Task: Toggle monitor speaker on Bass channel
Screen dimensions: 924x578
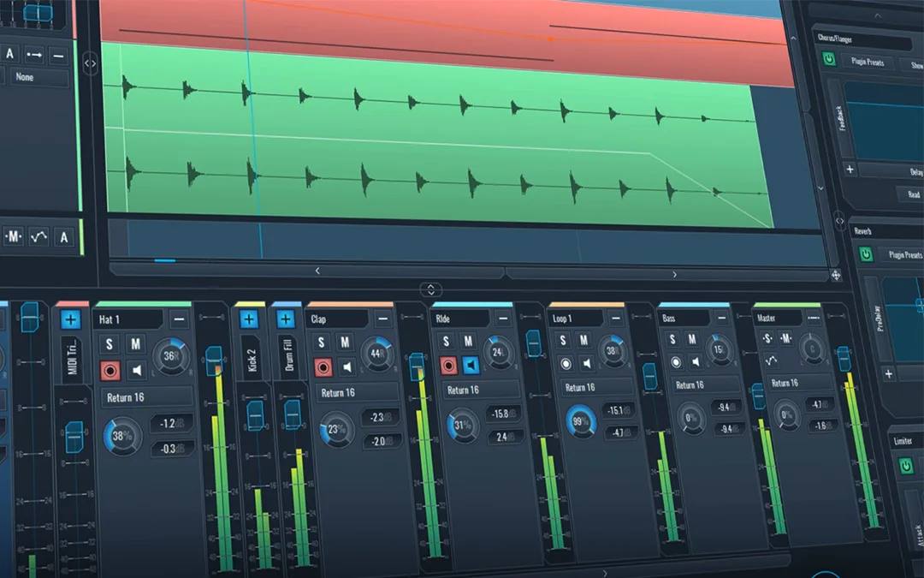Action: pyautogui.click(x=696, y=361)
